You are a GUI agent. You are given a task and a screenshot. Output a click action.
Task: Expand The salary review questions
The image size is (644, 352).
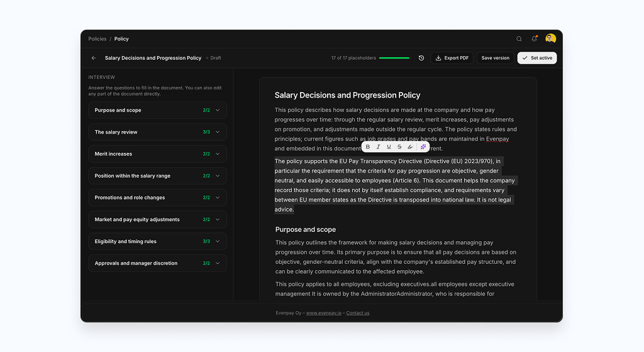[157, 132]
